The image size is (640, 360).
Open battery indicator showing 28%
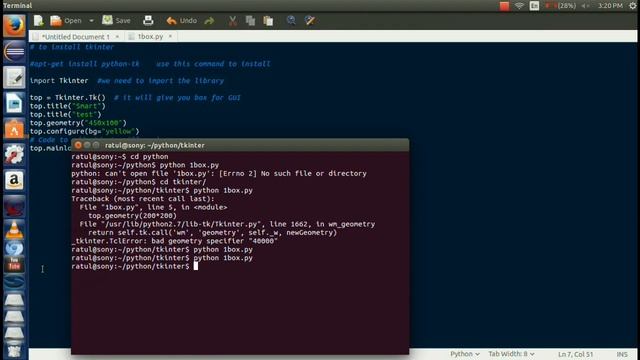(561, 6)
